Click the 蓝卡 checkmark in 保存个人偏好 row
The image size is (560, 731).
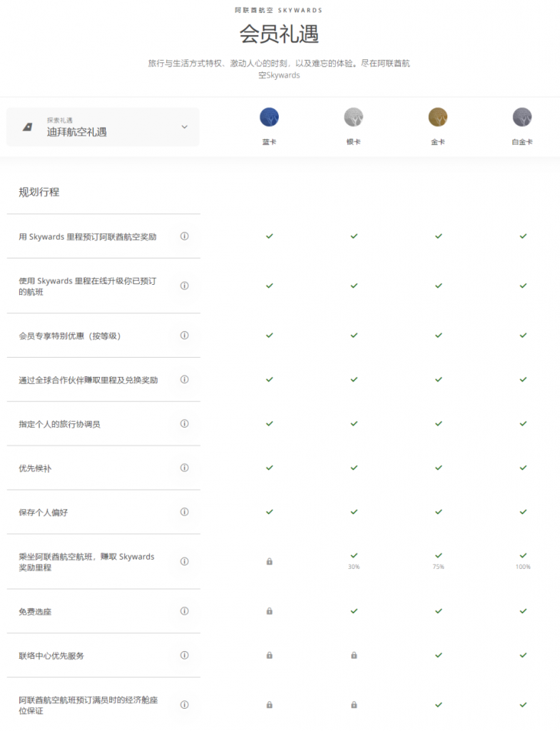point(269,512)
